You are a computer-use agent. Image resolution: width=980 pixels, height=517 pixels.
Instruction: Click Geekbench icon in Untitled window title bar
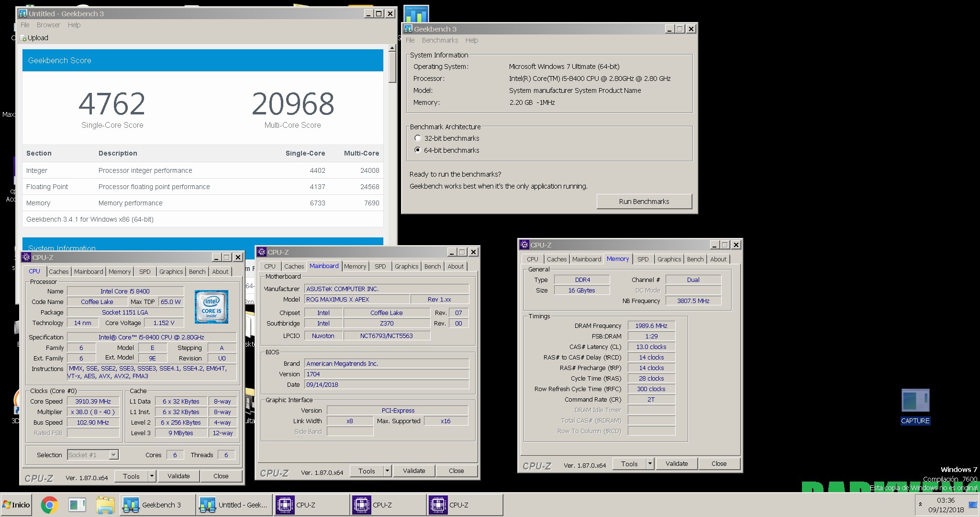[22, 13]
